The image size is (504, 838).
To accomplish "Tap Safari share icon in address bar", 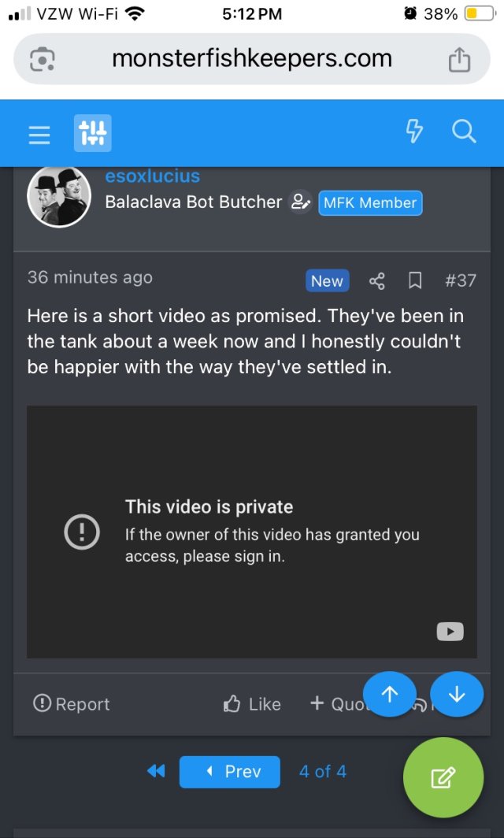I will 459,59.
